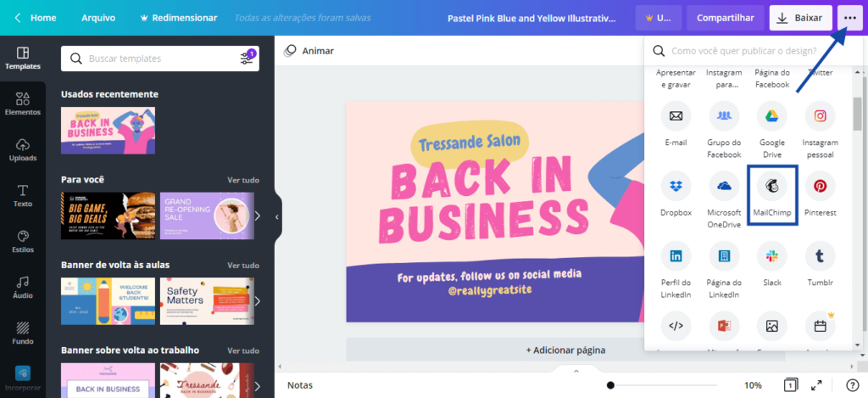This screenshot has height=398, width=868.
Task: Open the Templates sidebar tab
Action: (x=23, y=59)
